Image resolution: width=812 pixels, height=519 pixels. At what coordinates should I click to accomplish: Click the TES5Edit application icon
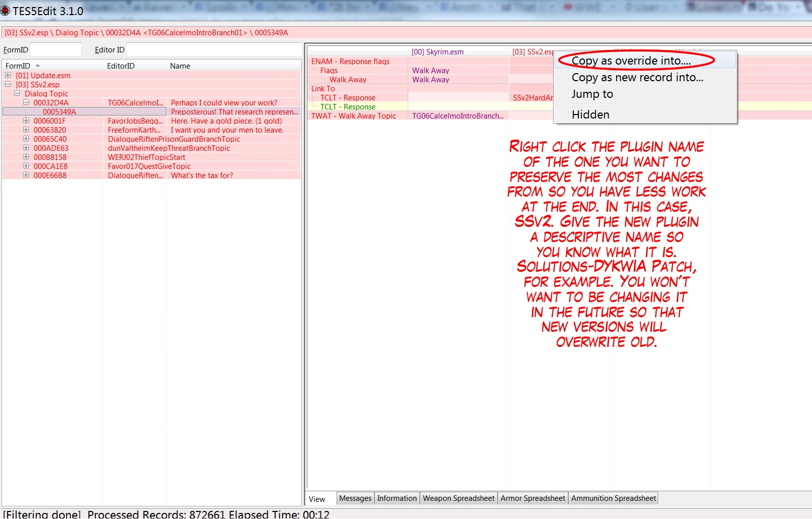pos(6,10)
